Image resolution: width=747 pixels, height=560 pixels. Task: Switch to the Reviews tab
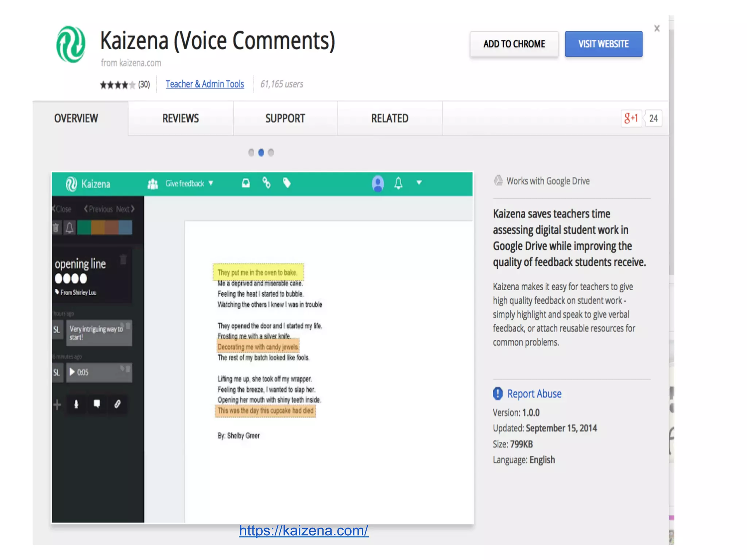point(181,118)
